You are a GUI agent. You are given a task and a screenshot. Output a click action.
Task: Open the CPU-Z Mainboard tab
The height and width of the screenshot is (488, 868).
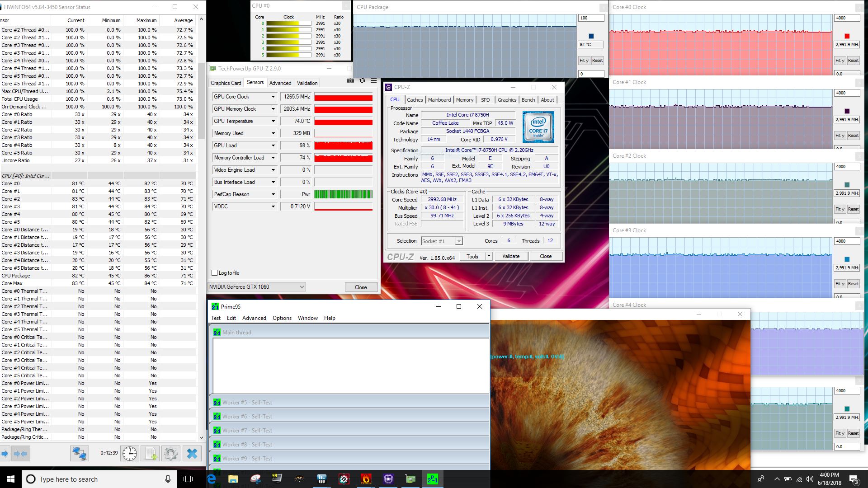click(x=439, y=100)
